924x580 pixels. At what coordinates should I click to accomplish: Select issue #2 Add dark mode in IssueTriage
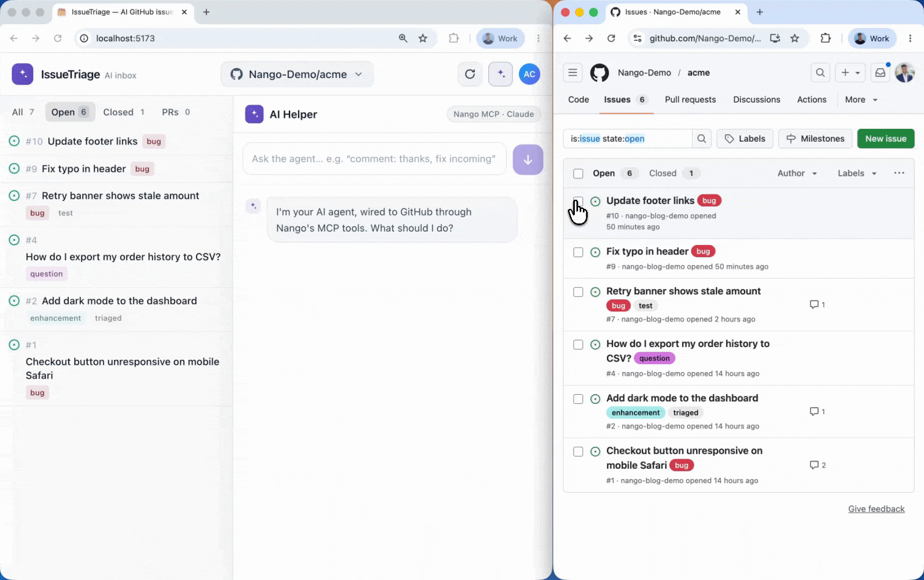coord(116,309)
